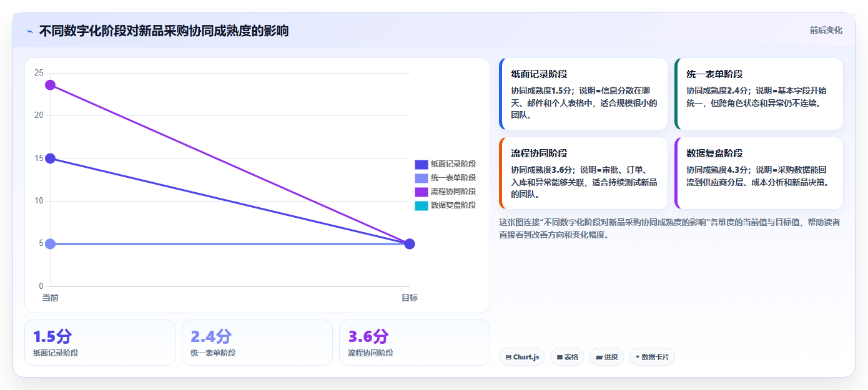Click the 表格 tag chip
The width and height of the screenshot is (868, 390).
(x=567, y=357)
